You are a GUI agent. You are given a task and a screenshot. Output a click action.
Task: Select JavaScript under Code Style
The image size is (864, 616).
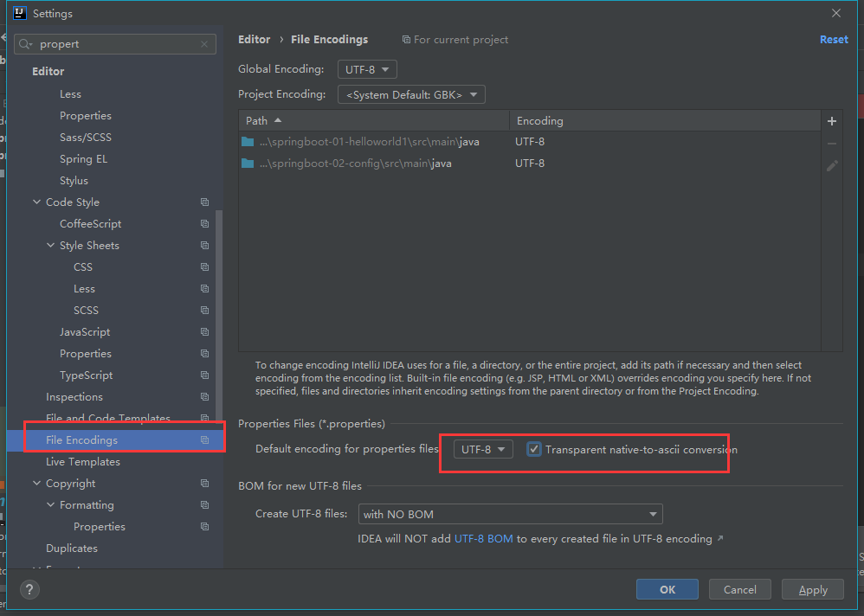[x=85, y=332]
